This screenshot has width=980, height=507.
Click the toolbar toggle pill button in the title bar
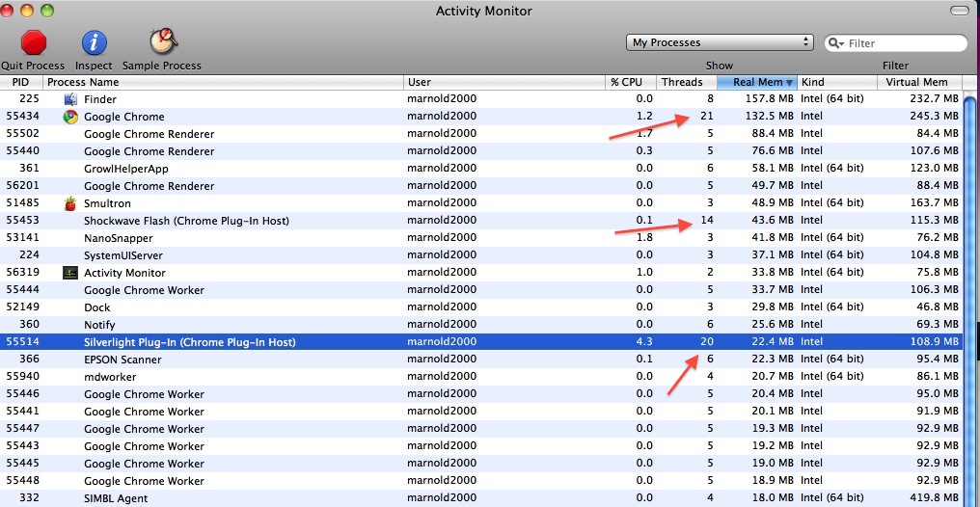pyautogui.click(x=958, y=11)
